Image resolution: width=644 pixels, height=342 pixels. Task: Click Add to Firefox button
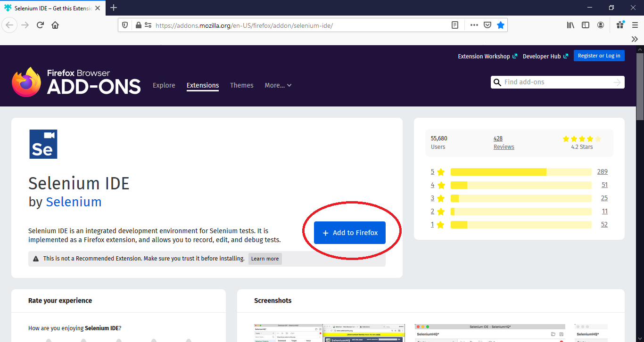pos(350,233)
